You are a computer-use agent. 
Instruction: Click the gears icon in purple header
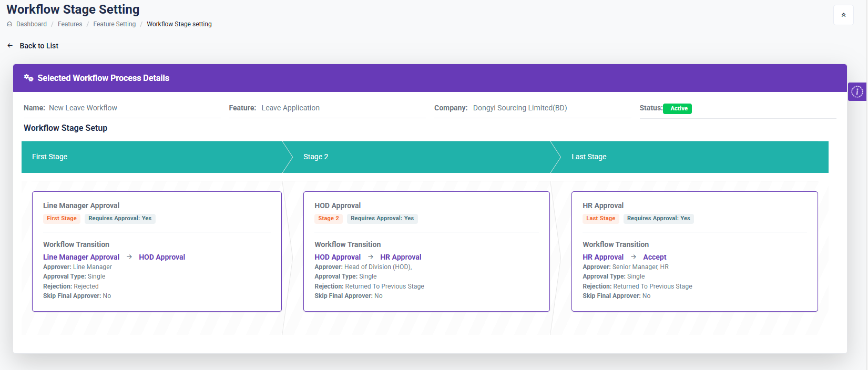tap(29, 78)
